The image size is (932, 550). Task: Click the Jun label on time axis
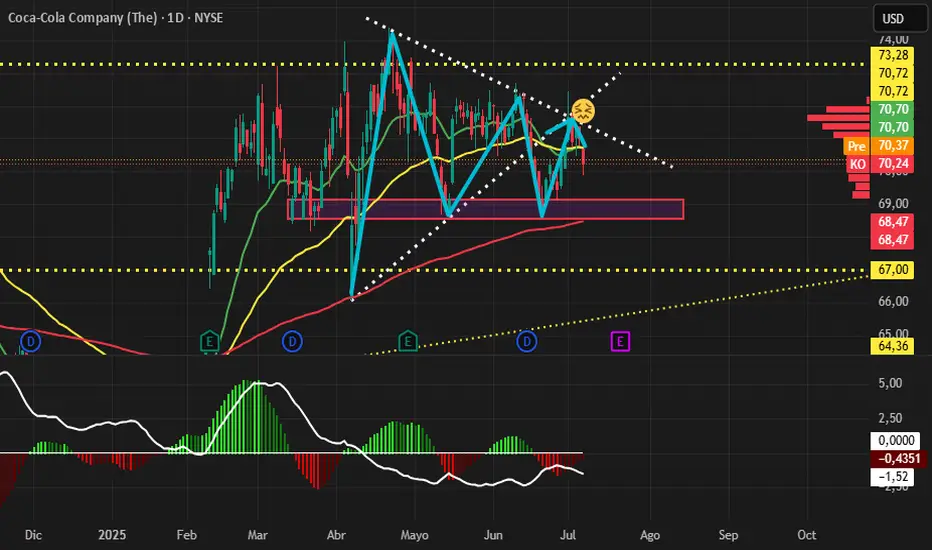pos(493,535)
